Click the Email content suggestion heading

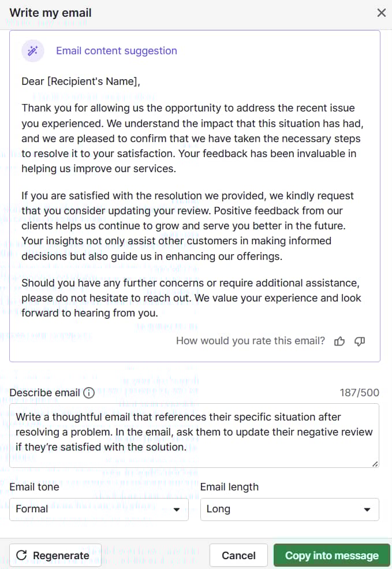(117, 51)
